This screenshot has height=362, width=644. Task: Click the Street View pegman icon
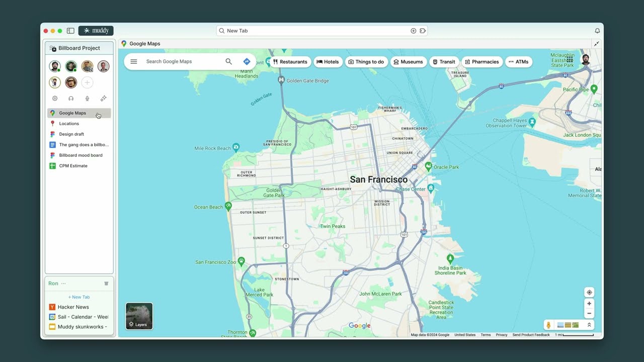(549, 325)
